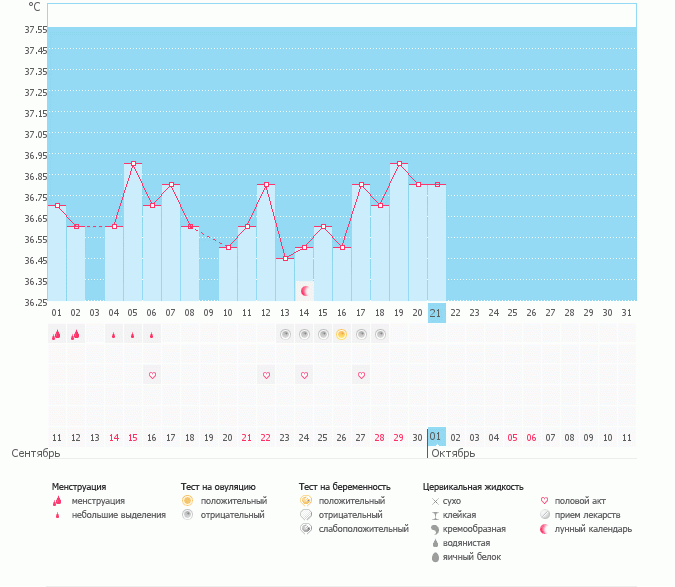Select the positive ovulation test icon on day 16

click(341, 335)
